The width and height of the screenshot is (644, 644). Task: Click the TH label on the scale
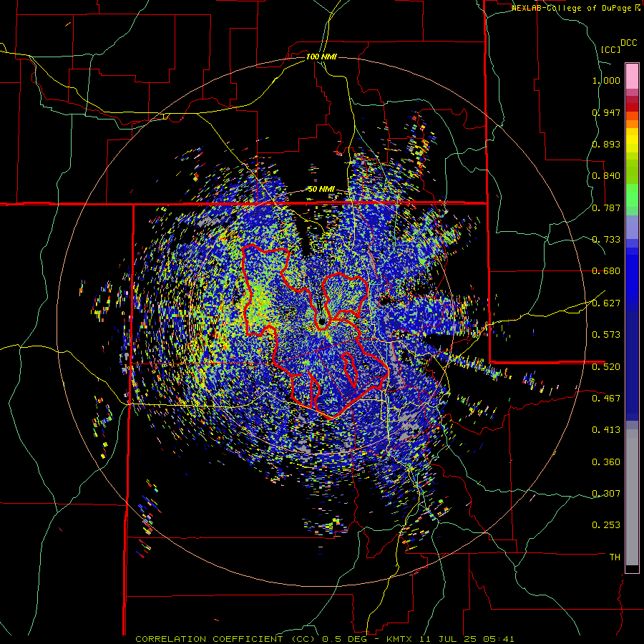[615, 557]
